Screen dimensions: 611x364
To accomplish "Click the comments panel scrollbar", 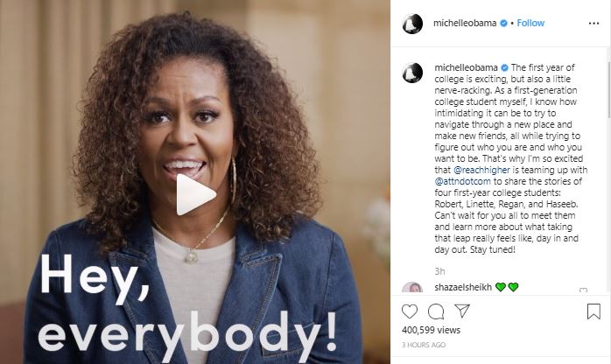I will point(609,89).
